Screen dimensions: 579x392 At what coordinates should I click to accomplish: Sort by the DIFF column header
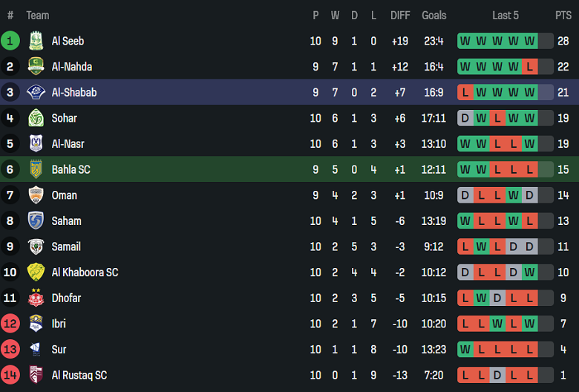400,16
